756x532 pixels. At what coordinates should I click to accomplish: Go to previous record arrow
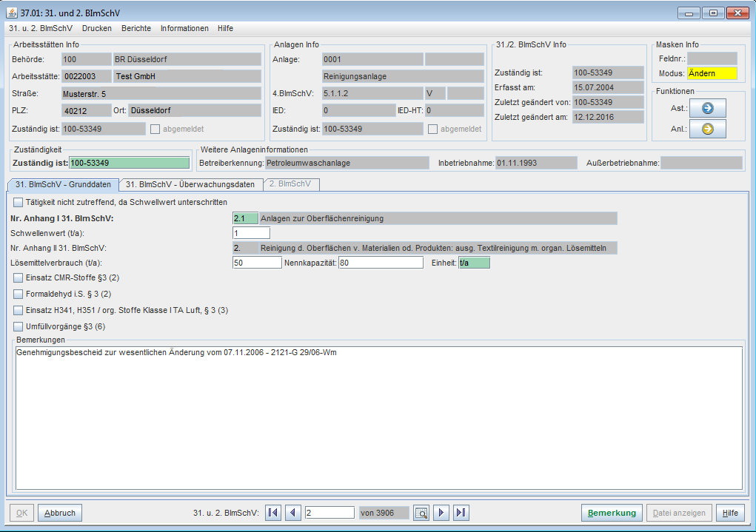coord(293,513)
